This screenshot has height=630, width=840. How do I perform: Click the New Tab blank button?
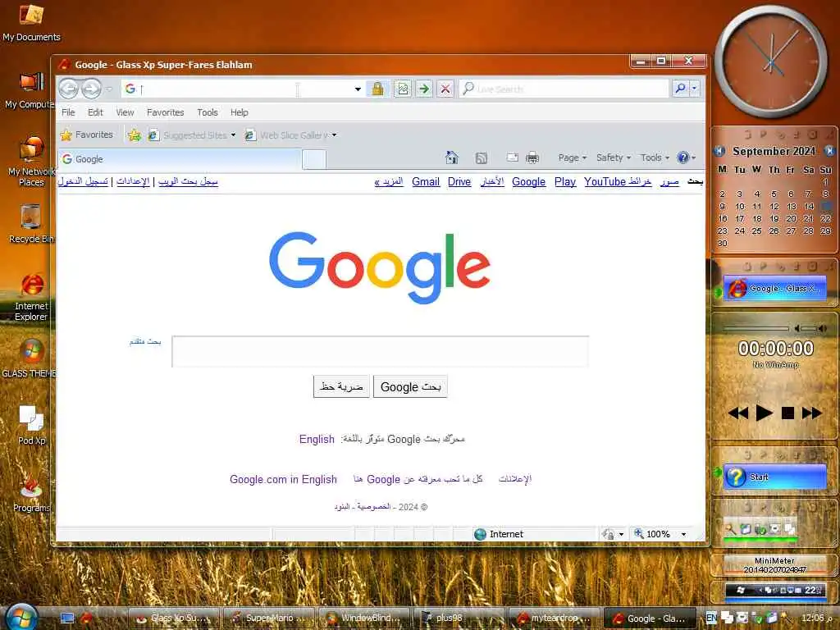coord(314,159)
